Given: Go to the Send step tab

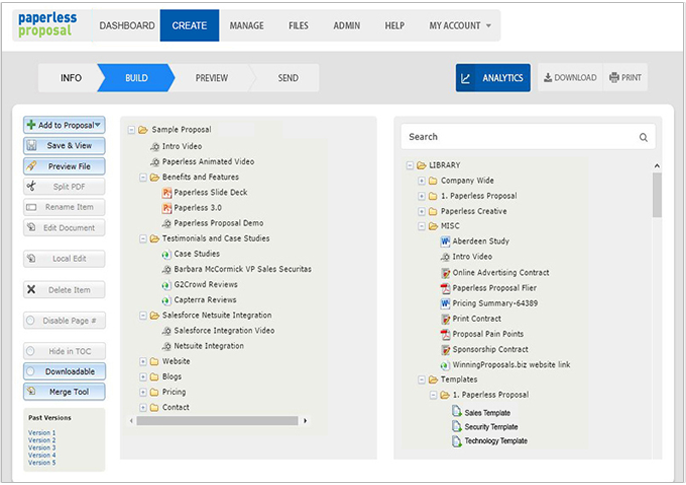Looking at the screenshot, I should [x=288, y=78].
